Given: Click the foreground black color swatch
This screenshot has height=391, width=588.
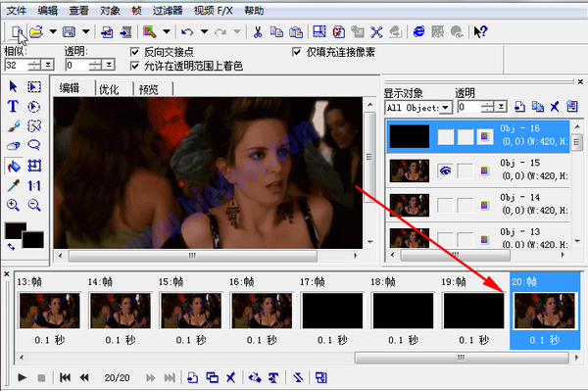Looking at the screenshot, I should [16, 230].
